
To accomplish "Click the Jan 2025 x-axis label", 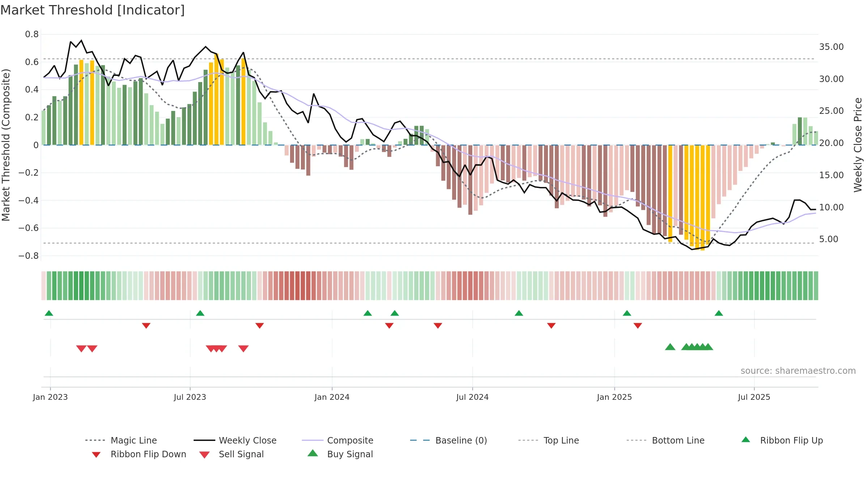I will click(614, 397).
